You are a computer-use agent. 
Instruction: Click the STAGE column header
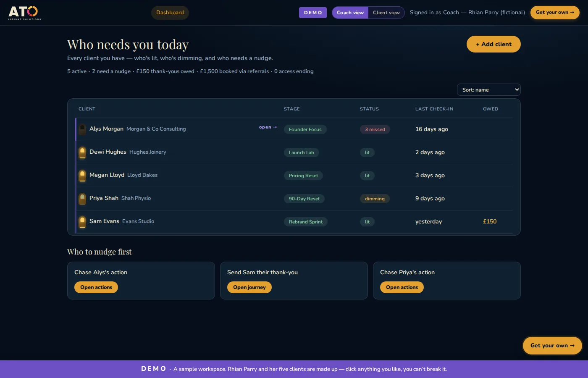coord(292,109)
